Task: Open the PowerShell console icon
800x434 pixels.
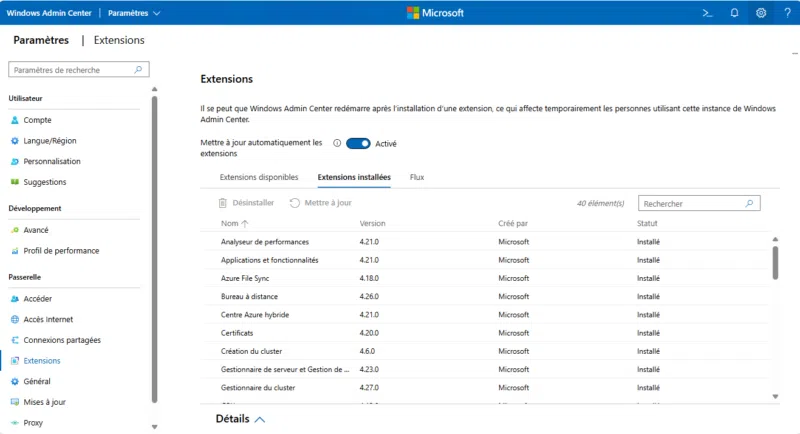Action: click(707, 13)
